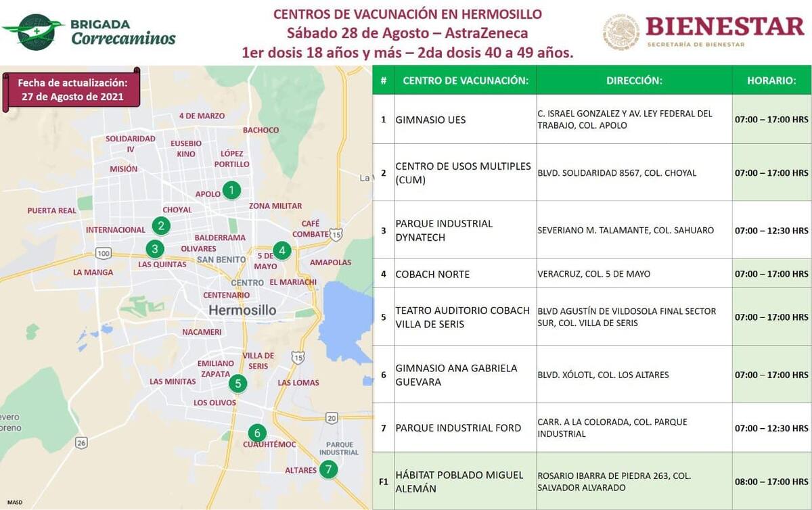Screen dimensions: 812x510
Task: Click the Hermosillo city label on map
Action: 242,310
